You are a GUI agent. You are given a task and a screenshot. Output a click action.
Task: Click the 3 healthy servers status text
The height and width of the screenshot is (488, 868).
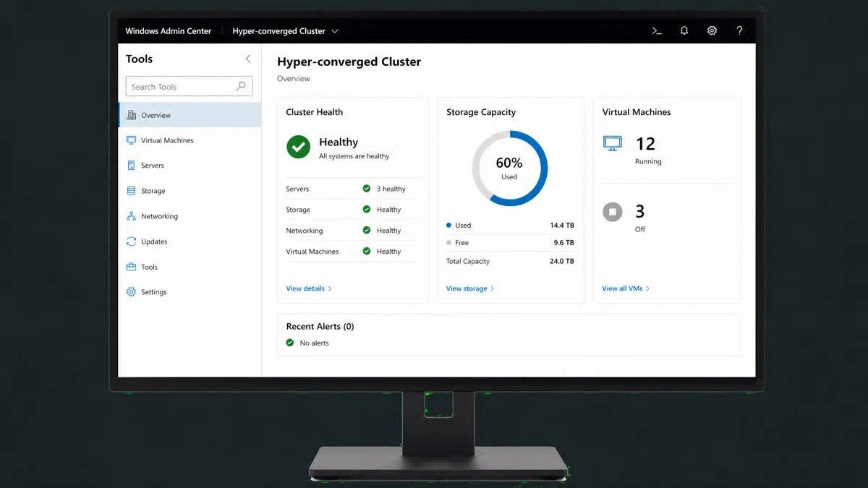[391, 189]
